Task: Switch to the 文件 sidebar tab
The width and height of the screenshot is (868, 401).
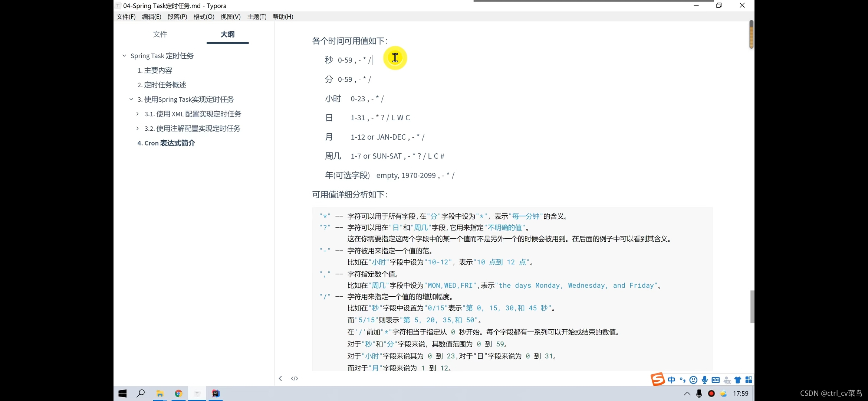Action: 160,34
